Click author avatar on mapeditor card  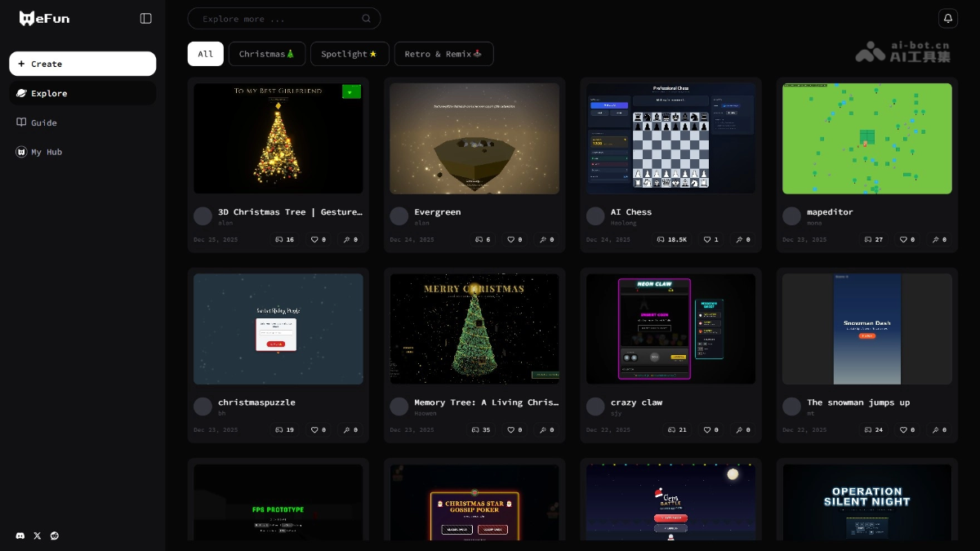pyautogui.click(x=791, y=216)
